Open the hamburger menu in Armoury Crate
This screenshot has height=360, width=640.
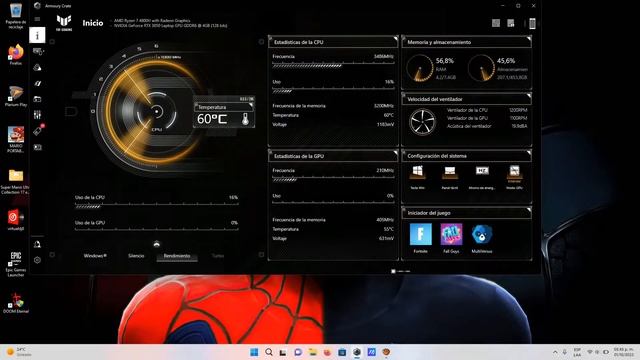click(x=37, y=19)
